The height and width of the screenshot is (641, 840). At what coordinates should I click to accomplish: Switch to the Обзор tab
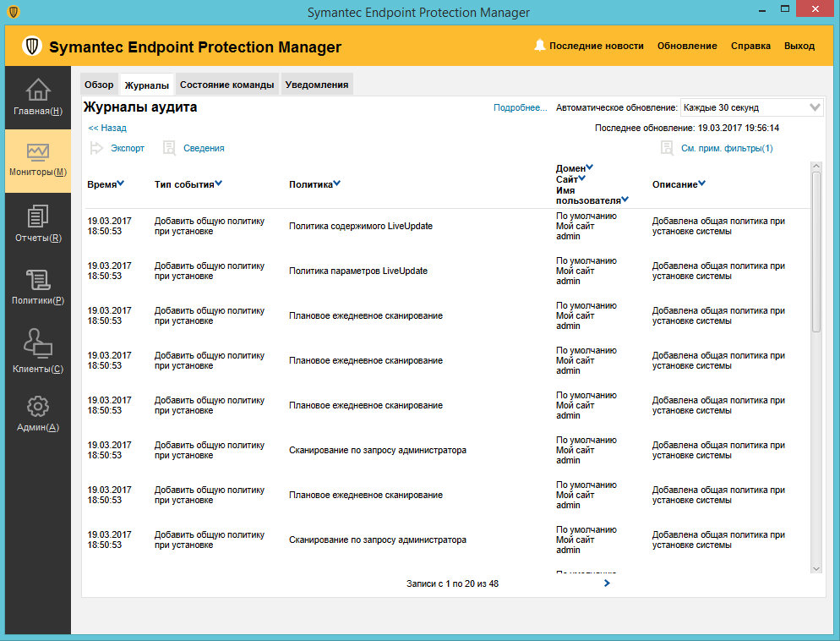(x=99, y=85)
